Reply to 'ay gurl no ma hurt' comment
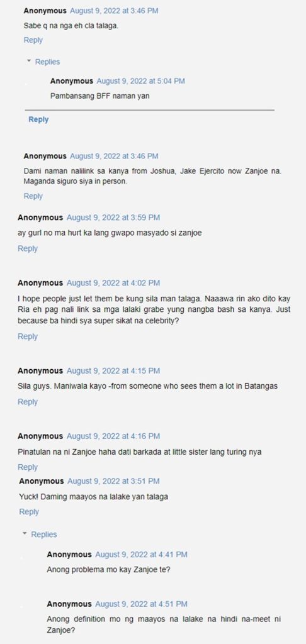Image resolution: width=306 pixels, height=644 pixels. click(28, 248)
